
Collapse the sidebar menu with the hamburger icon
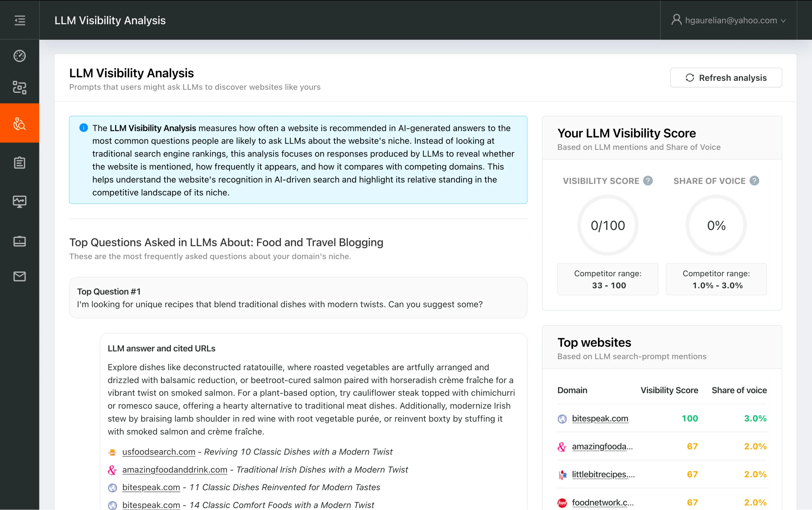click(x=20, y=20)
